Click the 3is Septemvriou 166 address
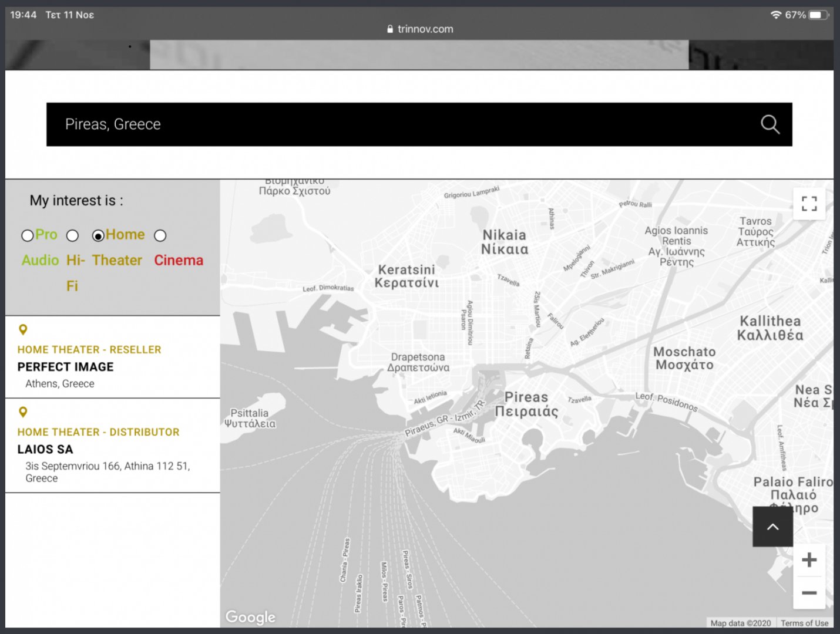840x634 pixels. point(107,472)
